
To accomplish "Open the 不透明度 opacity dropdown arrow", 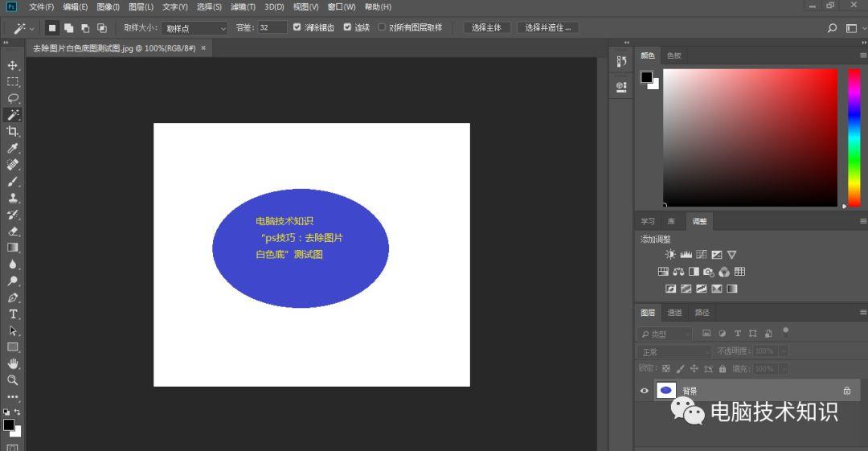I will 783,351.
